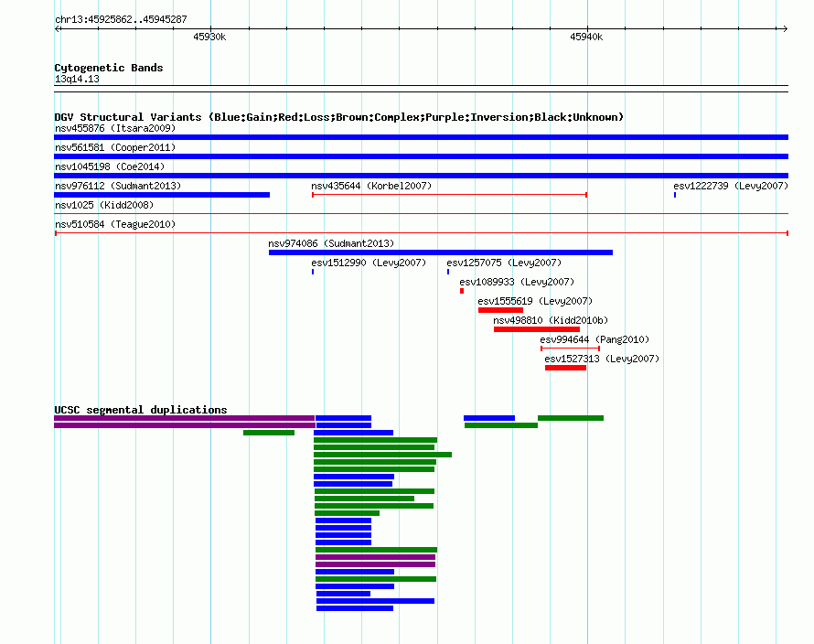Open the esv1527313 (Levy2007) label
814x644 pixels.
coord(602,359)
